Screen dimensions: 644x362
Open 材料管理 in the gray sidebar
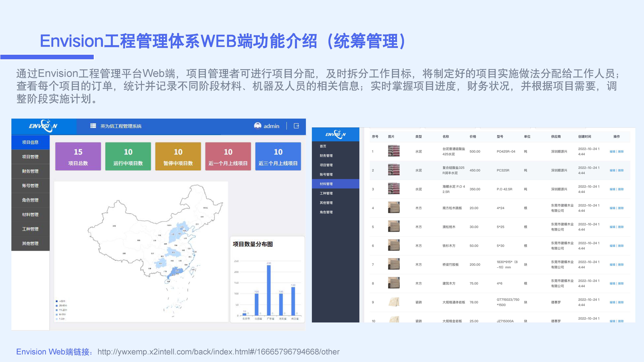coord(30,215)
